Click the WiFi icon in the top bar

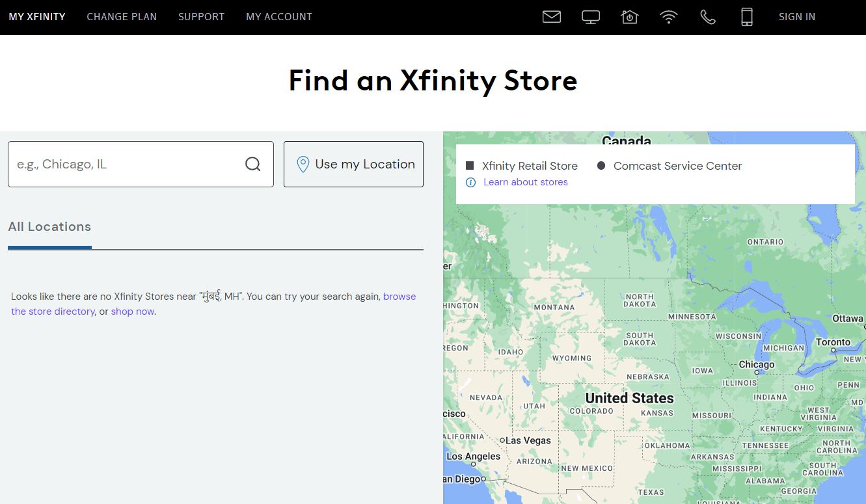click(x=668, y=17)
